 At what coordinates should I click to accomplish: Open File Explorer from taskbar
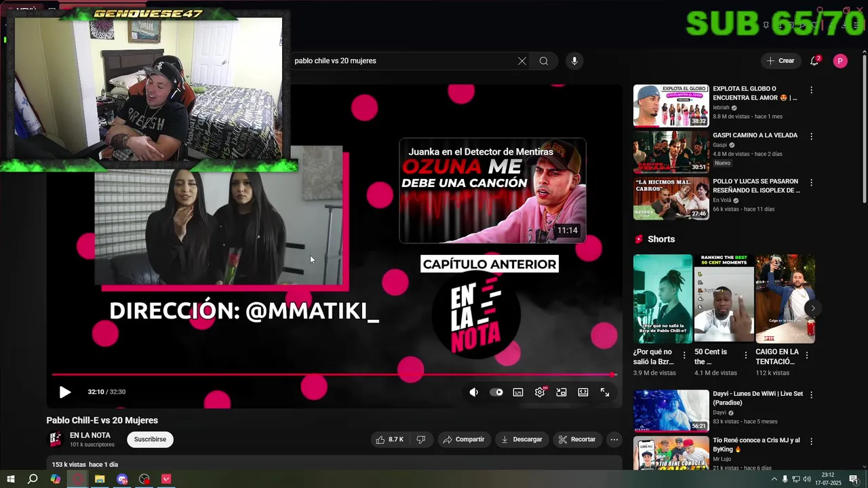tap(100, 479)
